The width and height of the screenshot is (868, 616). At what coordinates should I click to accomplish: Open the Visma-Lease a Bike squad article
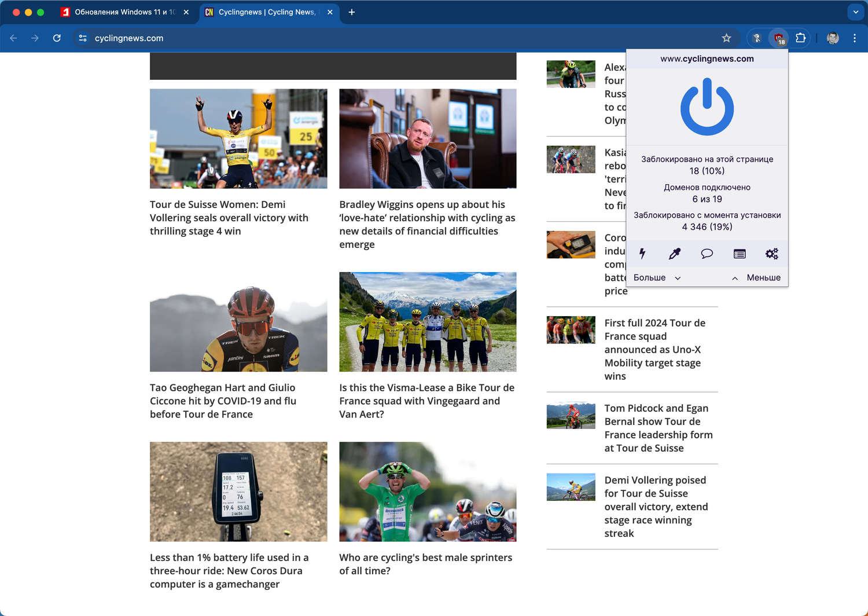click(426, 401)
